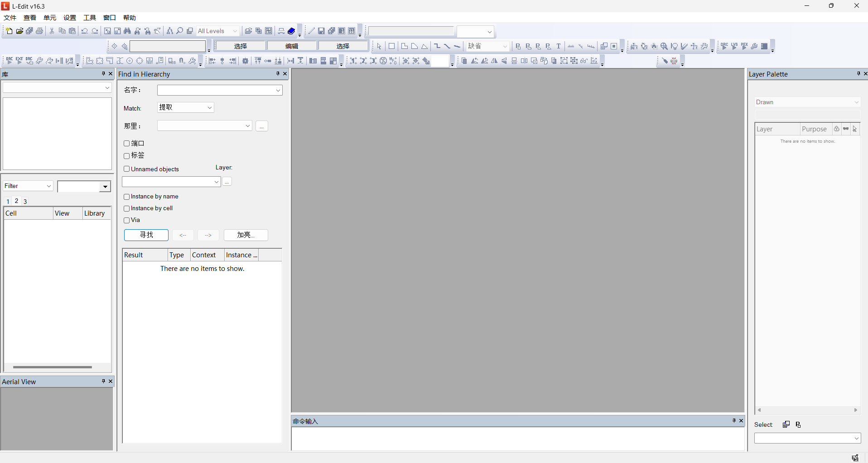Click the circle drawing icon in third row
Screen dimensions: 868x463
130,61
